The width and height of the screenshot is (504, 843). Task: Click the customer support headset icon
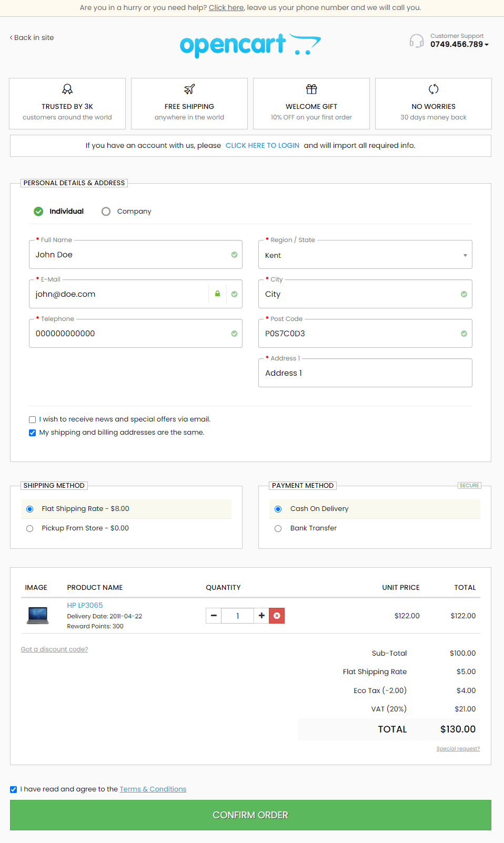[417, 41]
